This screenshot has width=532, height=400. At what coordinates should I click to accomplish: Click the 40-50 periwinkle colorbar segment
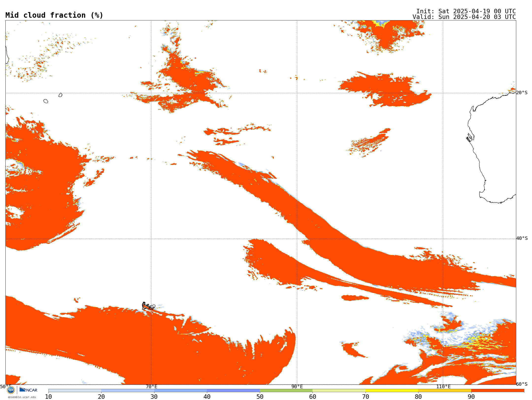pos(233,391)
